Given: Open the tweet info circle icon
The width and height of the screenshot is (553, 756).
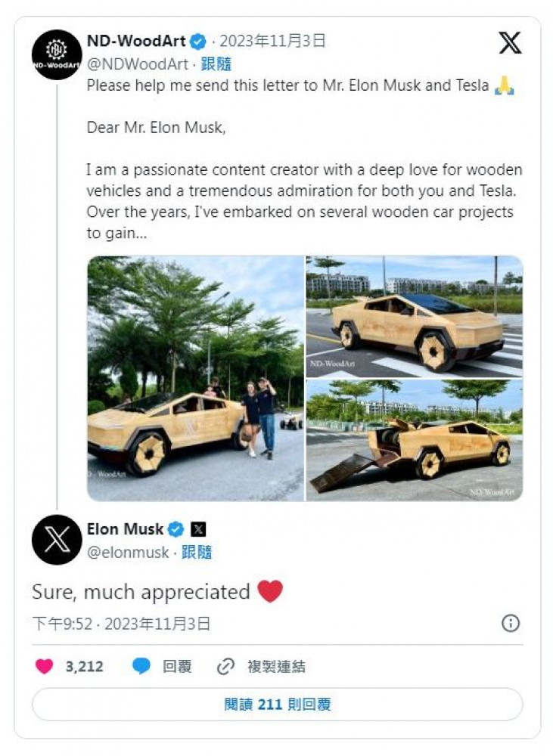Looking at the screenshot, I should (511, 623).
